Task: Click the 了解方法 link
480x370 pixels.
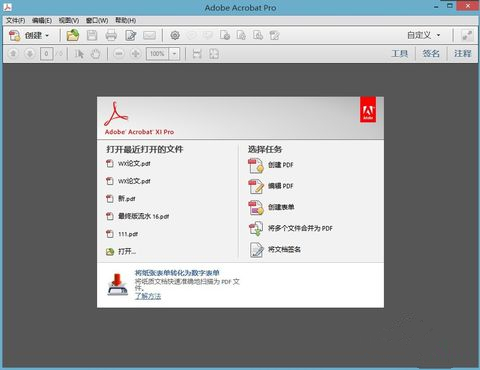Action: click(x=148, y=296)
